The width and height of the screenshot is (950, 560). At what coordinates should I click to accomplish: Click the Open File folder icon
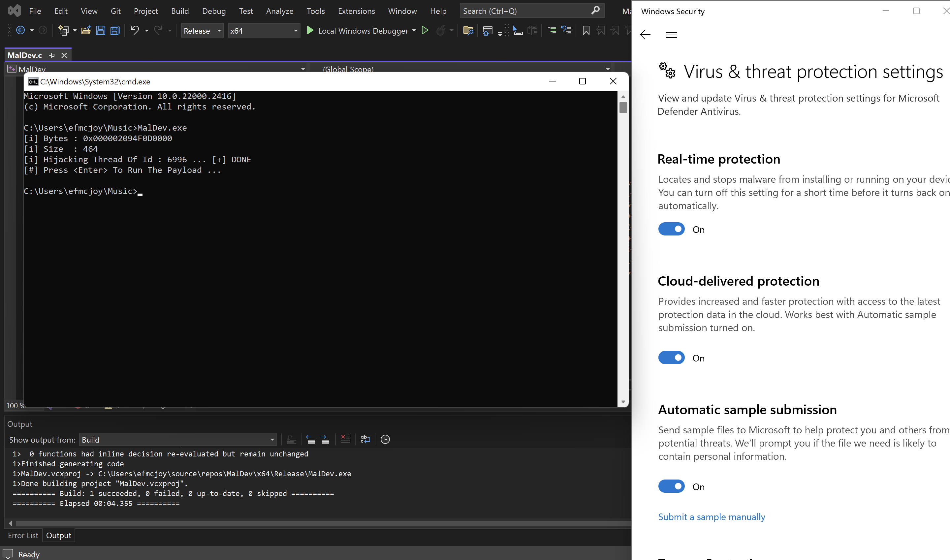(x=86, y=31)
